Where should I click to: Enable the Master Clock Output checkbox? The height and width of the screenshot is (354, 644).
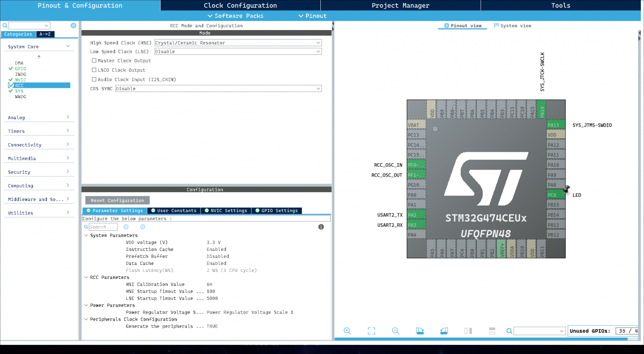coord(94,61)
